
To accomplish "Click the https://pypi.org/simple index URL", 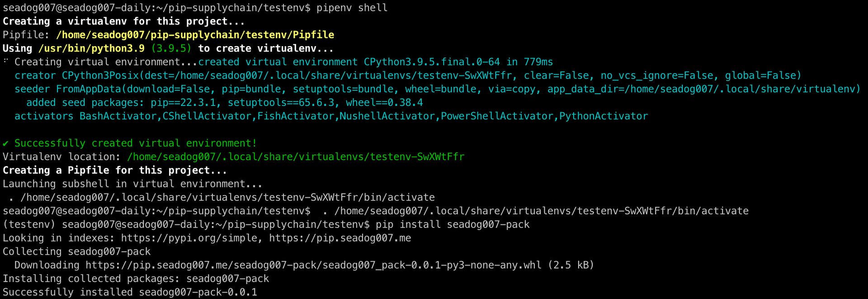I will click(189, 238).
